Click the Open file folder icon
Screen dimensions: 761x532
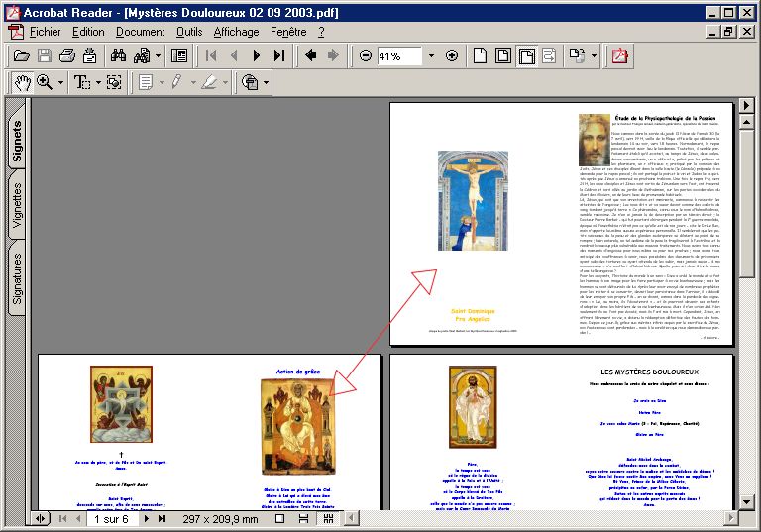pos(22,55)
